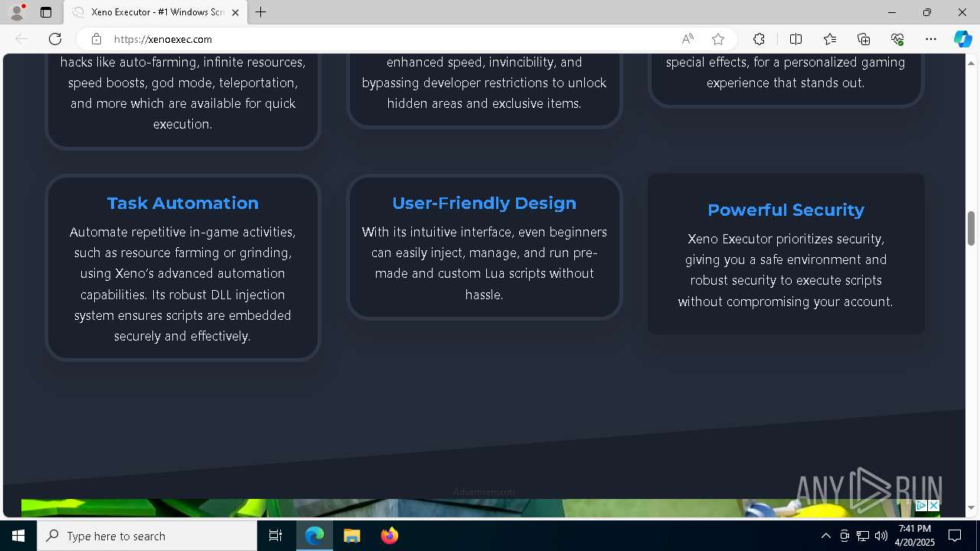Open the tab actions menu icon
The image size is (980, 551).
coord(46,12)
